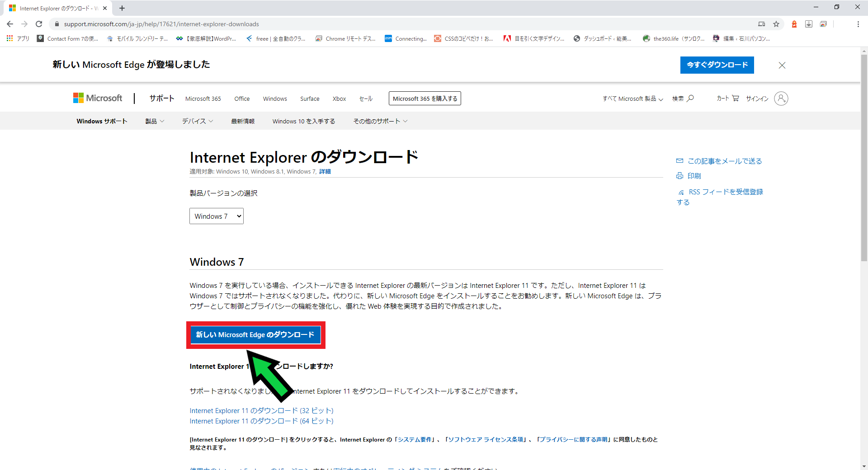The height and width of the screenshot is (470, 868).
Task: Open ソフトウェア ライセンス条項 link
Action: [x=486, y=439]
